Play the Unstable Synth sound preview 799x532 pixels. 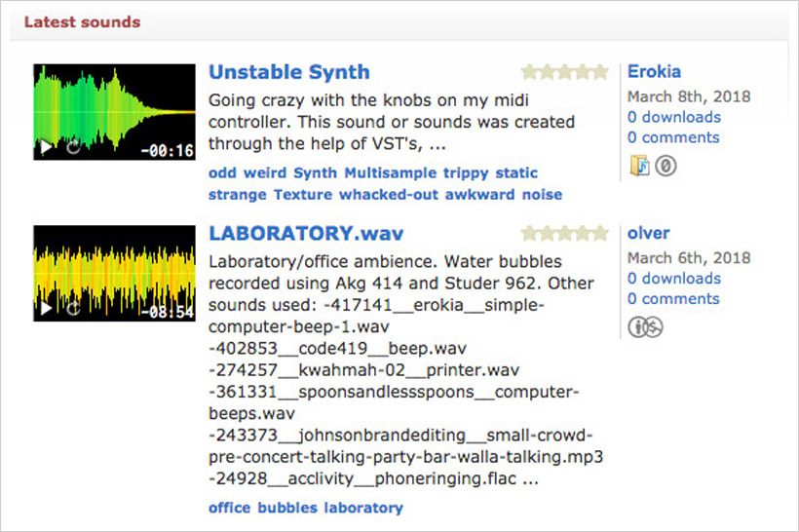click(46, 147)
